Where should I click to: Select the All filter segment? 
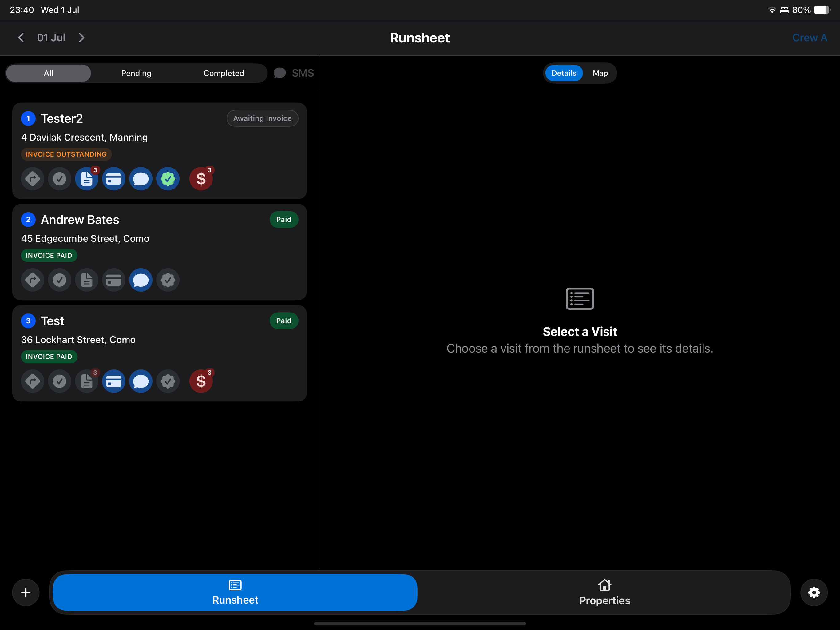point(49,73)
